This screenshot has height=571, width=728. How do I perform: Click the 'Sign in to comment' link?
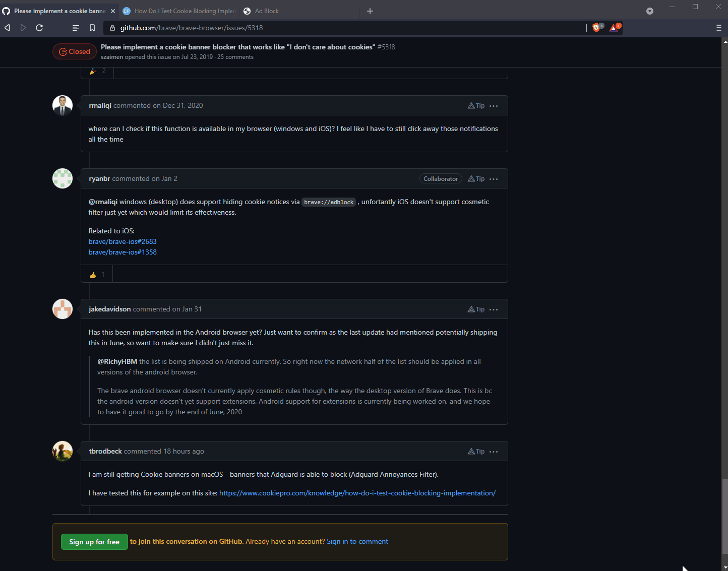(357, 541)
